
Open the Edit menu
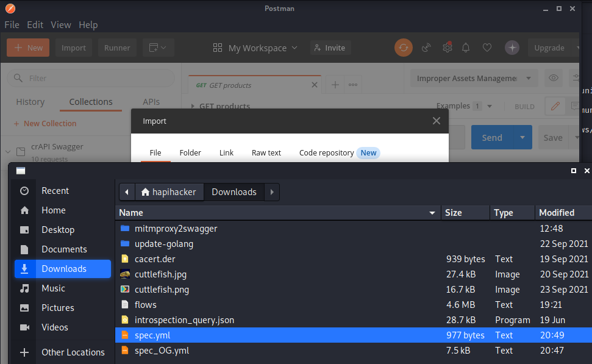(x=35, y=25)
